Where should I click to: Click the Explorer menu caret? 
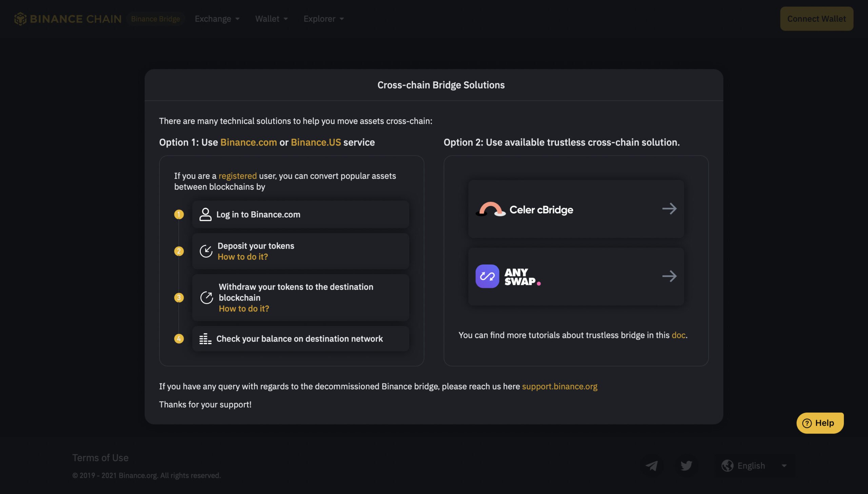point(341,19)
